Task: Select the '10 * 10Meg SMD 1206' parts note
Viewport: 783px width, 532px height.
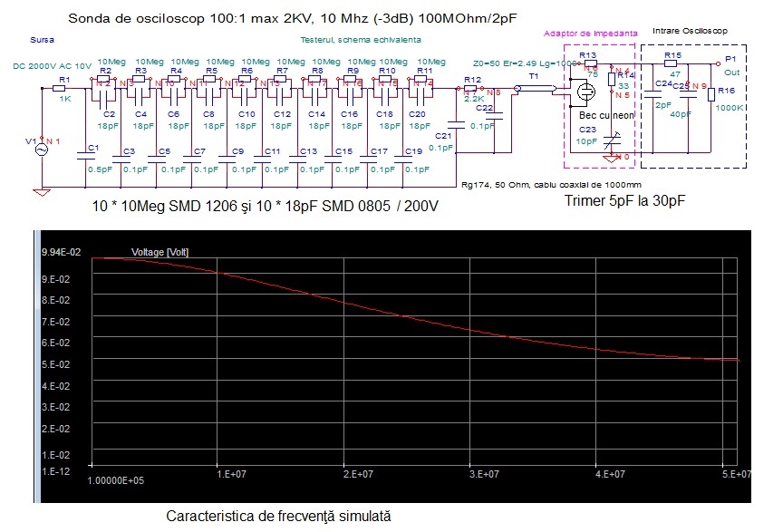Action: (164, 206)
